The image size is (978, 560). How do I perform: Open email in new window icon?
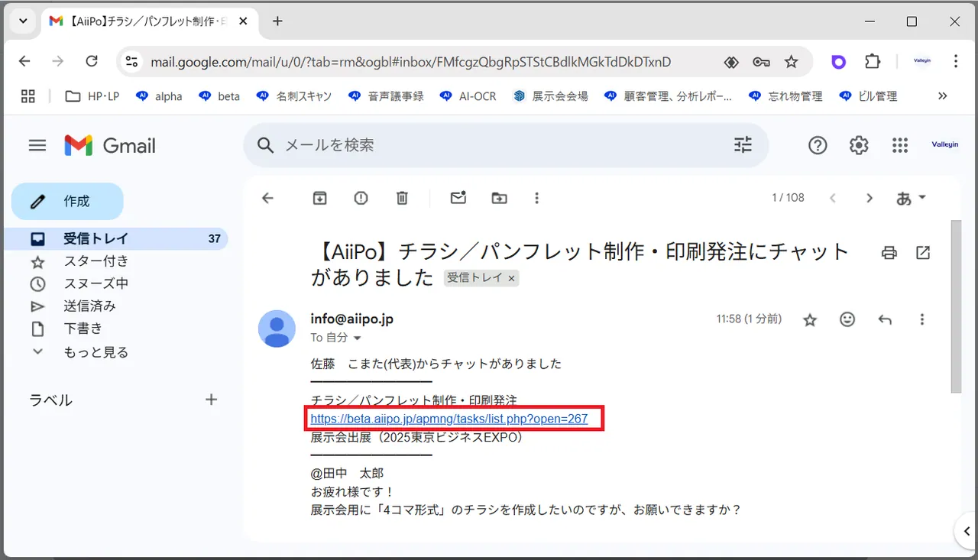pos(923,253)
